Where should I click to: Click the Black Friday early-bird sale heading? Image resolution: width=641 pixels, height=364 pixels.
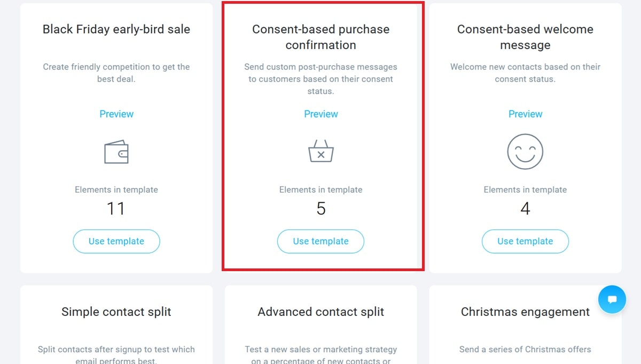click(x=116, y=29)
